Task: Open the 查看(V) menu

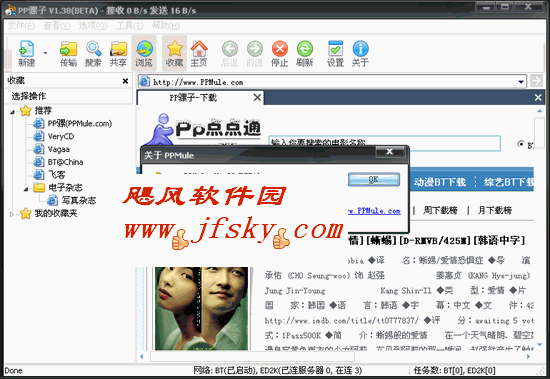Action: [56, 26]
